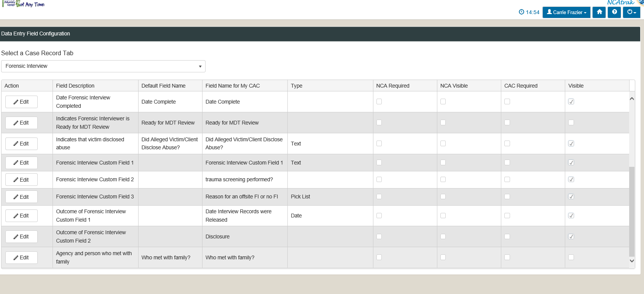
Task: Click the table vertical scrollbar thumb
Action: [632, 211]
